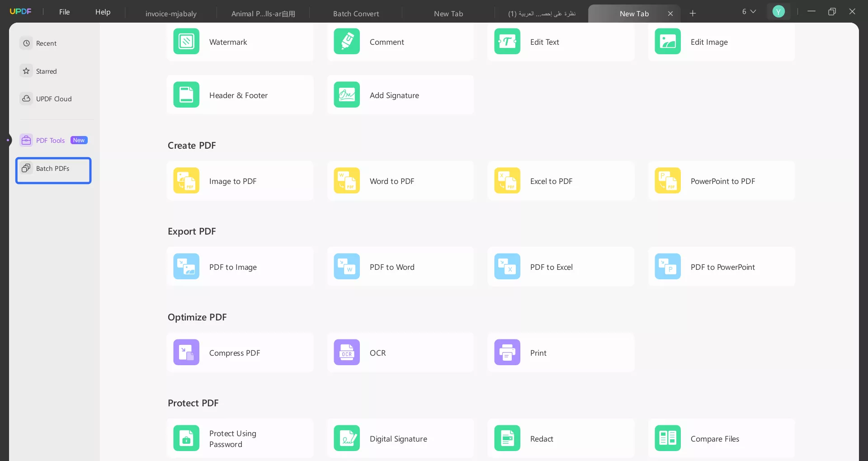Open the Help menu
The height and width of the screenshot is (461, 868).
103,12
